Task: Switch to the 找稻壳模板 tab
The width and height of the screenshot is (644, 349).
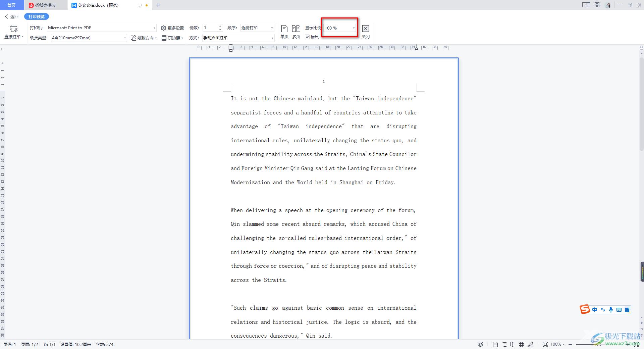Action: coord(45,5)
